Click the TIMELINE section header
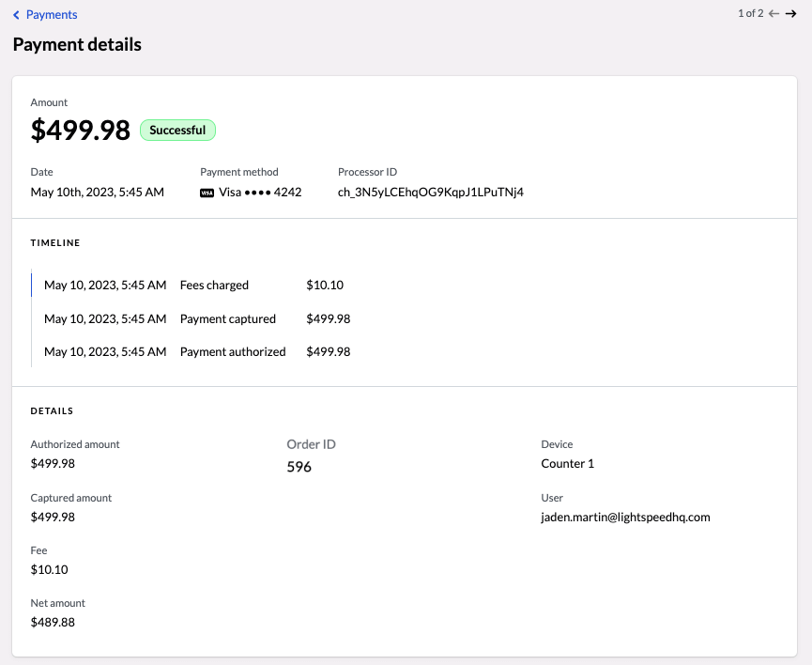The image size is (812, 665). click(x=55, y=242)
